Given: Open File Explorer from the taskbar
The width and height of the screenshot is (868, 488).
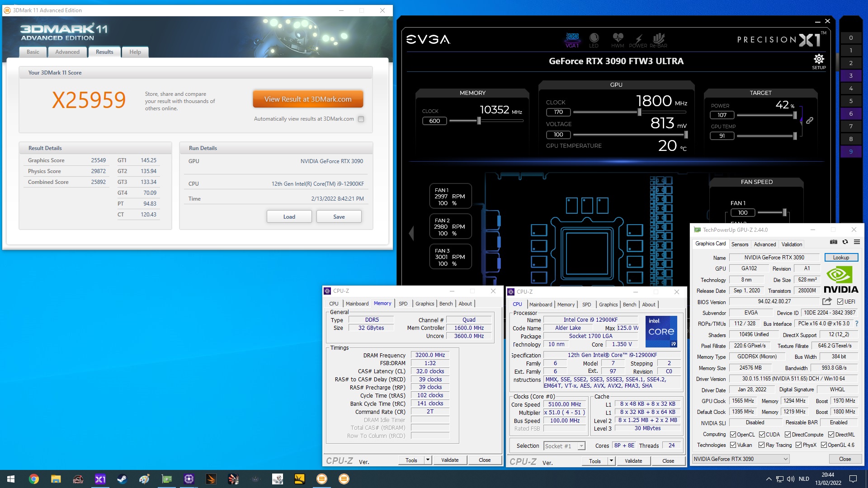Looking at the screenshot, I should (56, 479).
